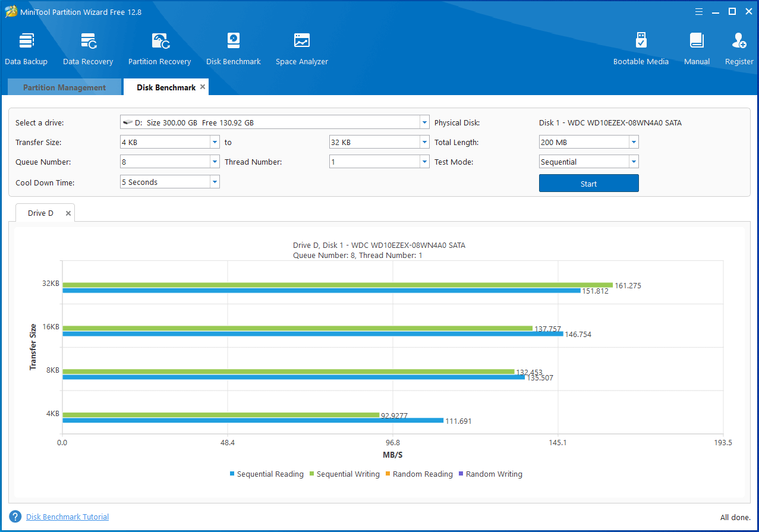The height and width of the screenshot is (532, 759).
Task: Switch to the Partition Management tab
Action: pos(64,87)
